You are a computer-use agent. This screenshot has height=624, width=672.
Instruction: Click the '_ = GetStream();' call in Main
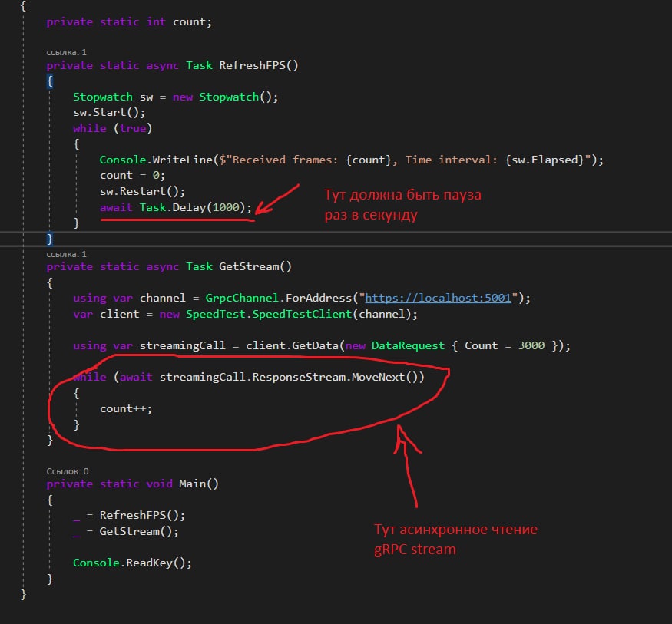[126, 531]
